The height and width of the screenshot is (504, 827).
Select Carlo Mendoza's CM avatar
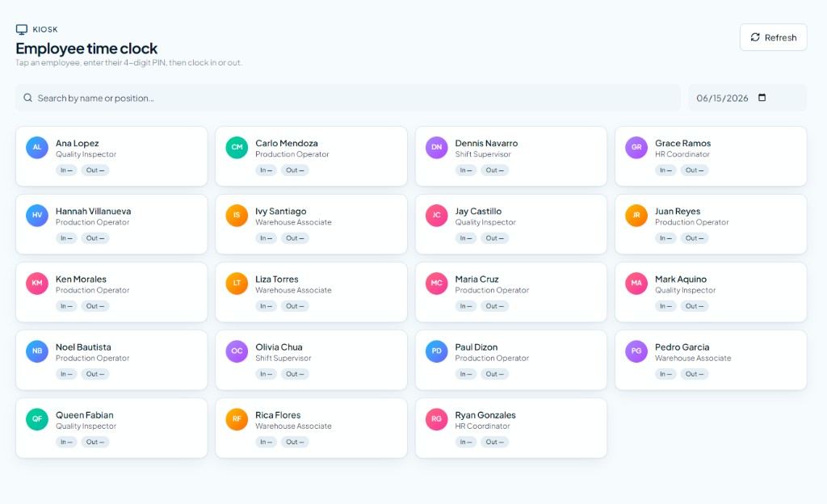click(237, 147)
